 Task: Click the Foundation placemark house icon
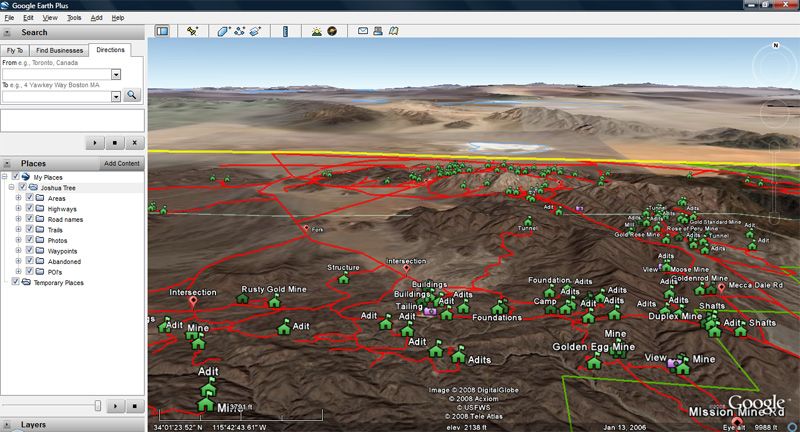tap(549, 291)
